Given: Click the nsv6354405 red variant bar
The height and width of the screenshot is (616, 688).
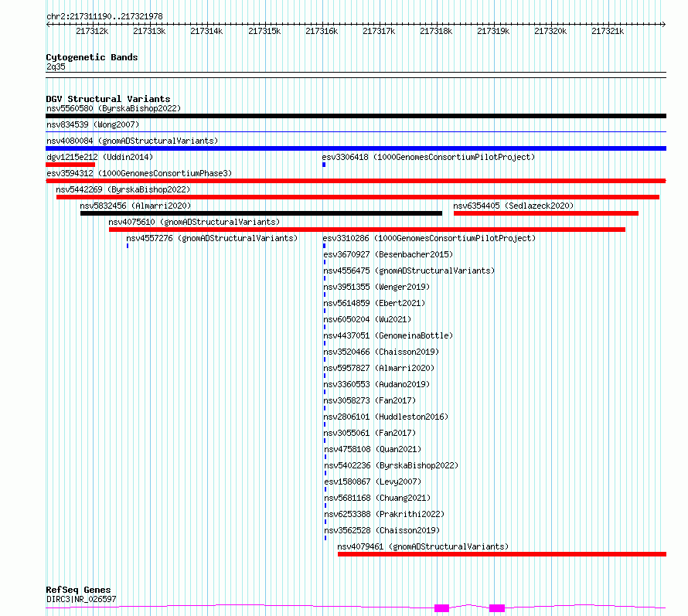Looking at the screenshot, I should click(546, 213).
